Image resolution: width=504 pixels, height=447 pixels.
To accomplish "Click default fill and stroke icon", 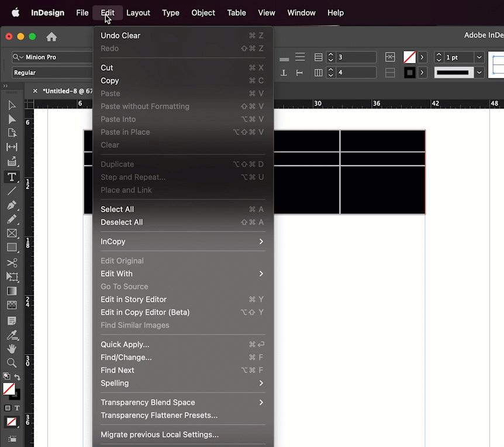I will pos(6,376).
